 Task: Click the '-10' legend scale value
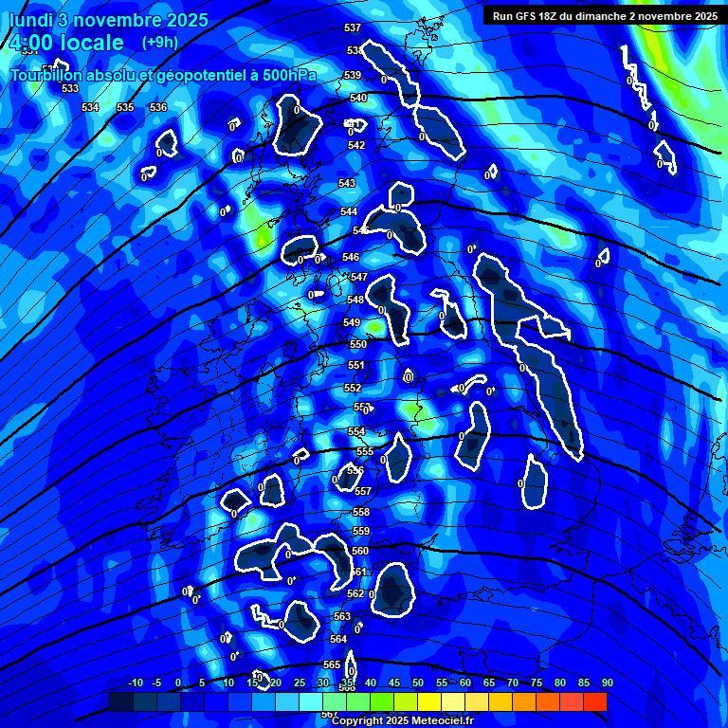pos(135,683)
